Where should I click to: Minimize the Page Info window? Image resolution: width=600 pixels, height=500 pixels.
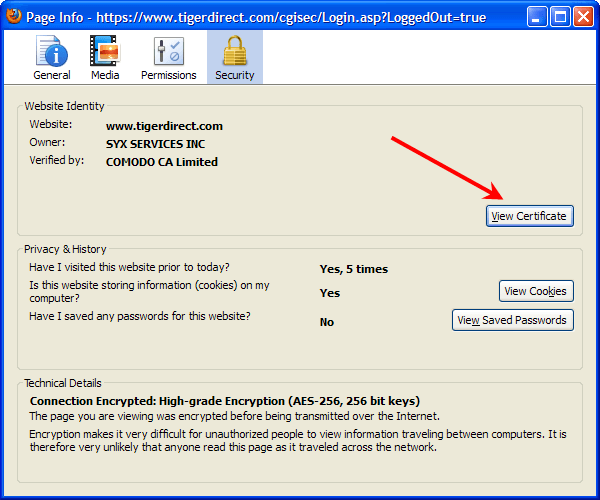click(x=536, y=17)
